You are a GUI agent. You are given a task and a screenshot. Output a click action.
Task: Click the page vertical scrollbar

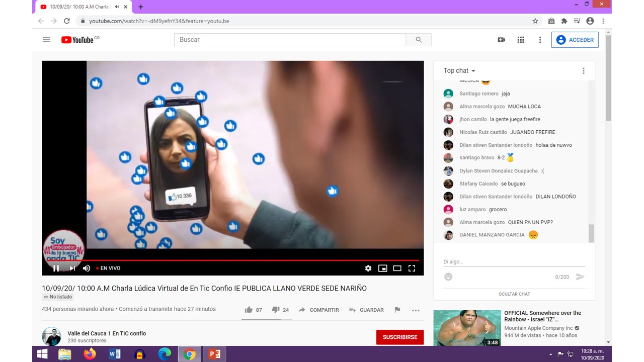tap(608, 78)
